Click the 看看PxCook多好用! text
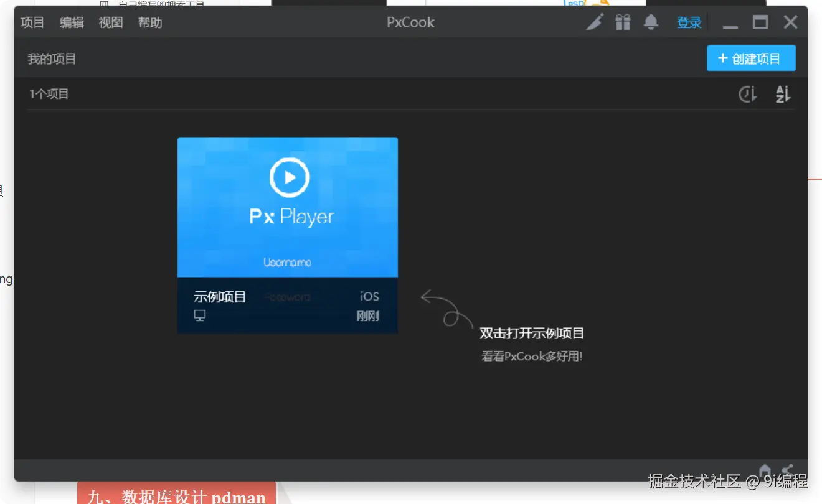Screen dimensions: 822x504 pos(532,357)
